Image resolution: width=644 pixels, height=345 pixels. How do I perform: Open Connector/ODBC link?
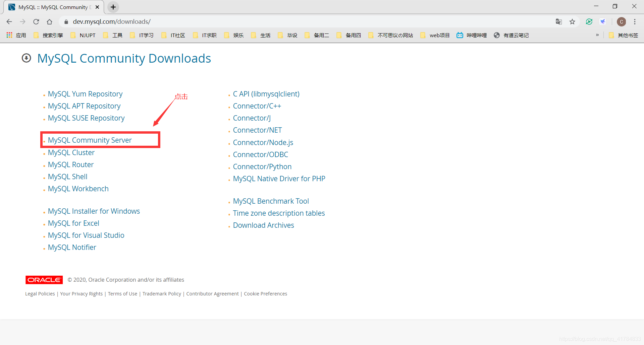(x=261, y=154)
